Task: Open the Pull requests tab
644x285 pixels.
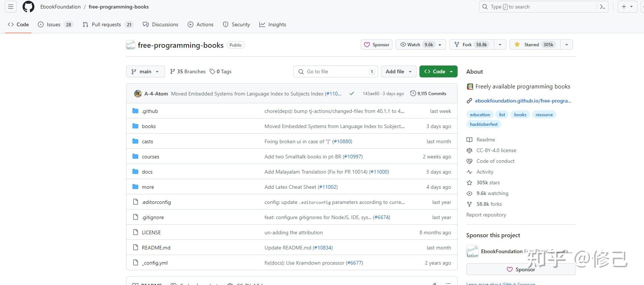Action: pyautogui.click(x=106, y=24)
